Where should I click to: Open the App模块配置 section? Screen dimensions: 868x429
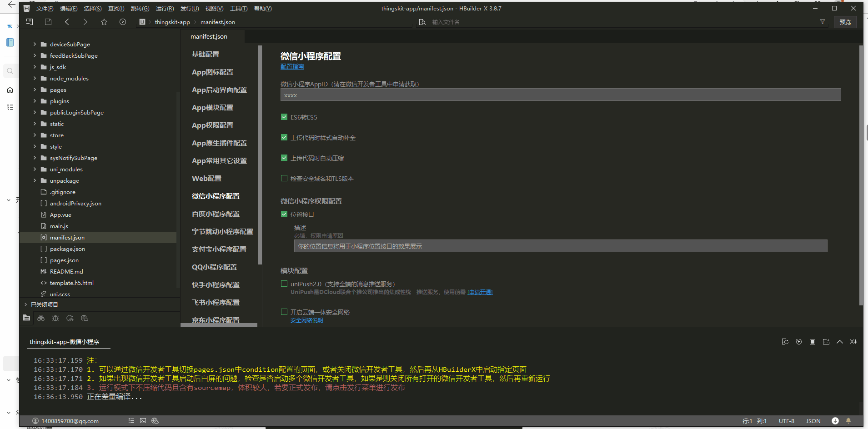(x=212, y=108)
